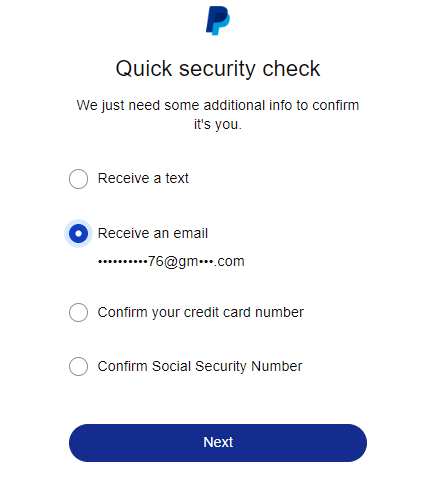Click Confirm your credit card number label
The image size is (438, 481).
point(201,313)
